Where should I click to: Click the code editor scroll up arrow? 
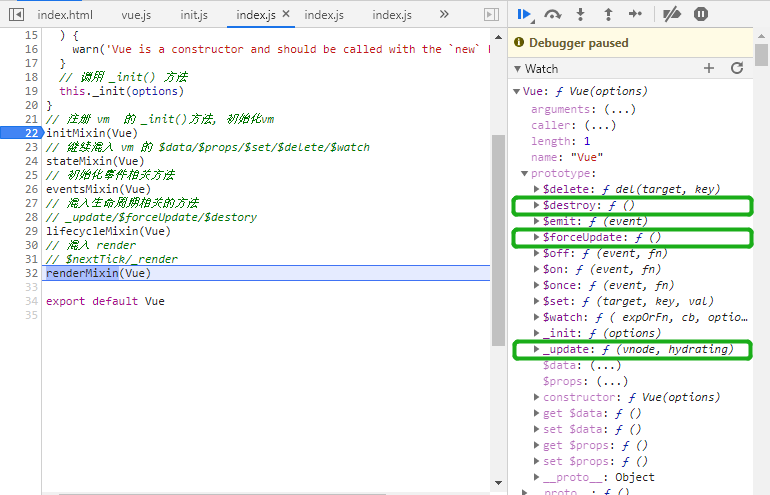(498, 37)
